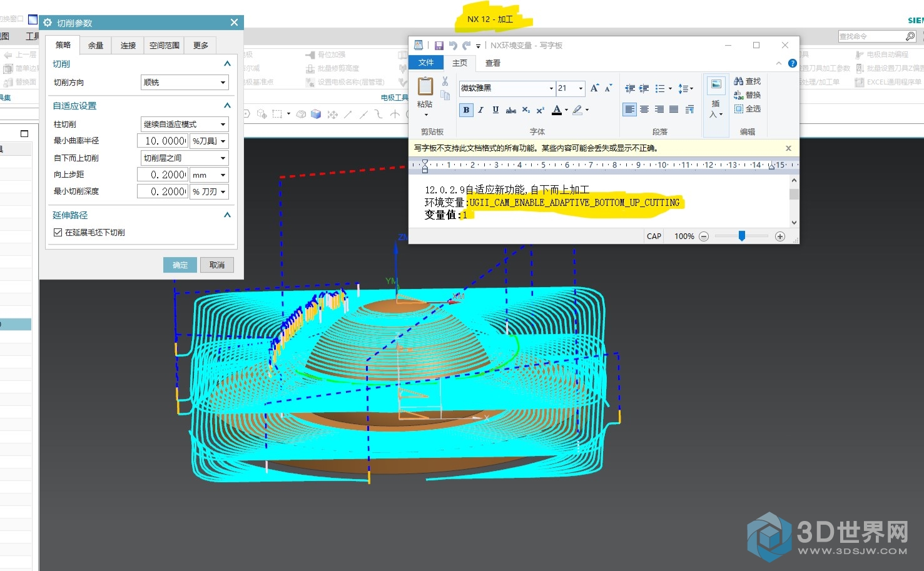Cut the selection with the scissors icon

[x=445, y=81]
